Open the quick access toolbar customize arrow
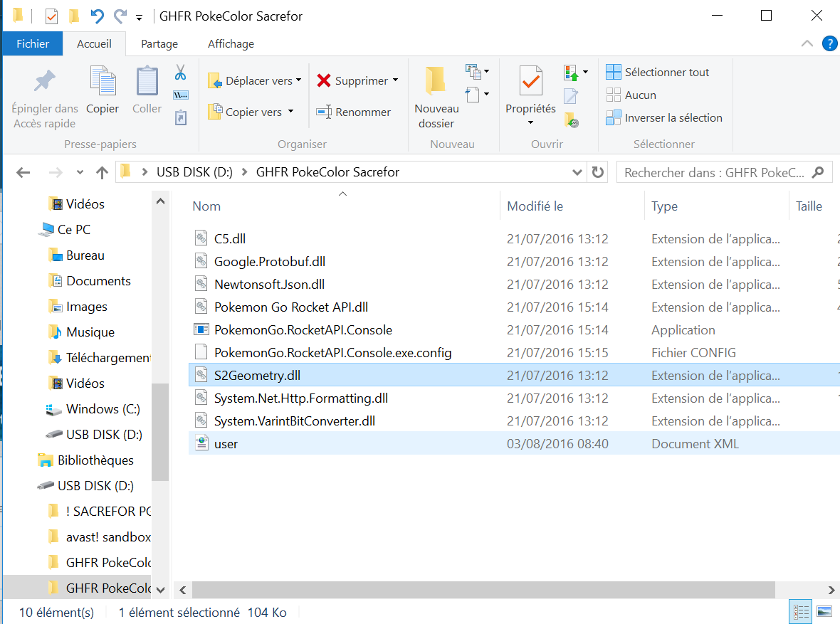 pos(139,18)
